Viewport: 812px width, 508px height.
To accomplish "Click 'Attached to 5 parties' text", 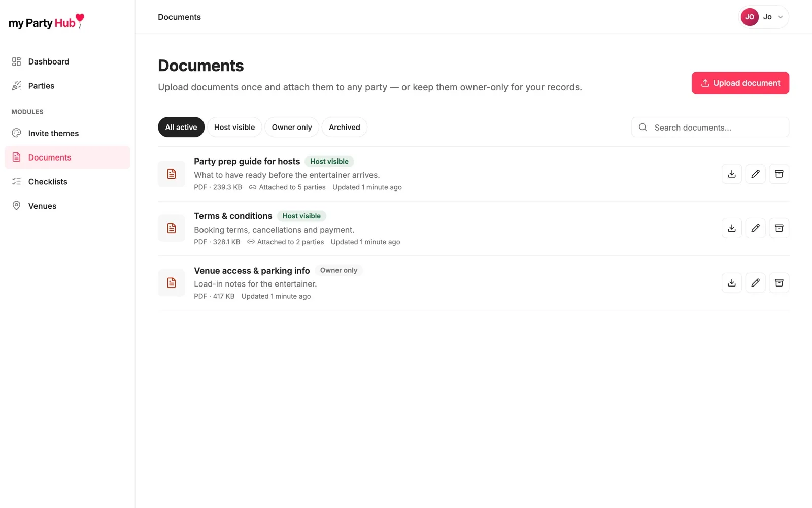I will click(292, 187).
